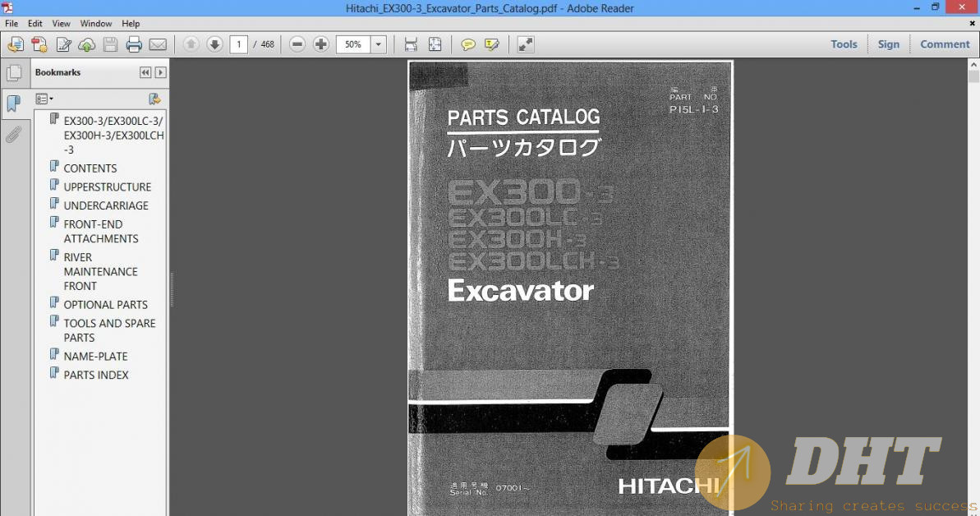
Task: Go to next page with down arrow
Action: tap(214, 44)
